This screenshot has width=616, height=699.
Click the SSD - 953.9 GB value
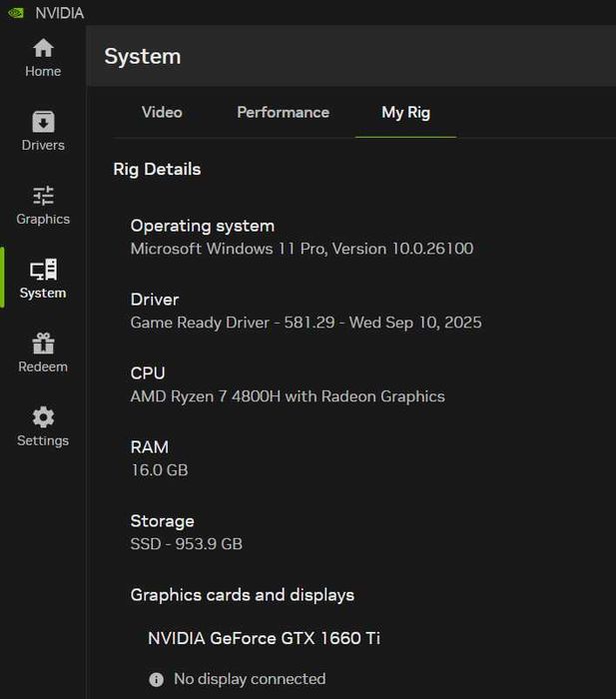[187, 544]
